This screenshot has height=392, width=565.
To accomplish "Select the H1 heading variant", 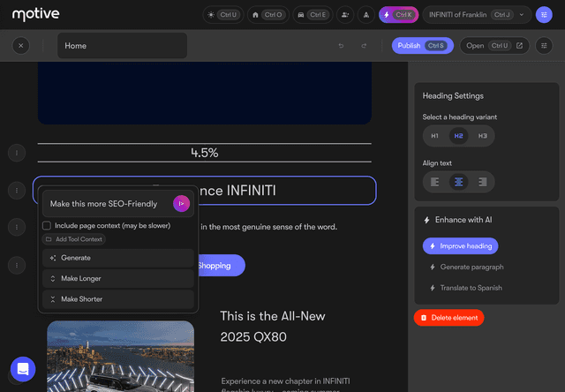I will pos(434,136).
